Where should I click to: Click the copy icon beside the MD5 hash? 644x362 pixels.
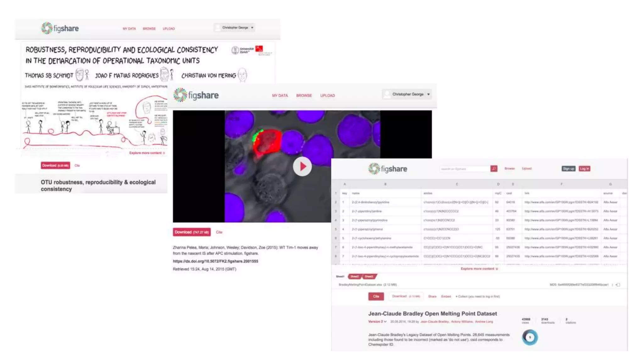tap(618, 285)
